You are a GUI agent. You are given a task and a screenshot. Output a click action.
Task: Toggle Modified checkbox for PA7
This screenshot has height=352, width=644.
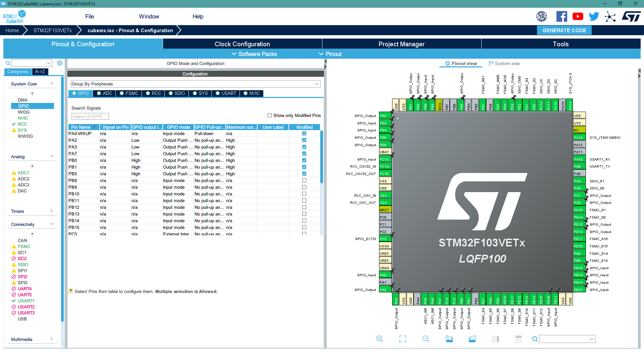tap(304, 154)
